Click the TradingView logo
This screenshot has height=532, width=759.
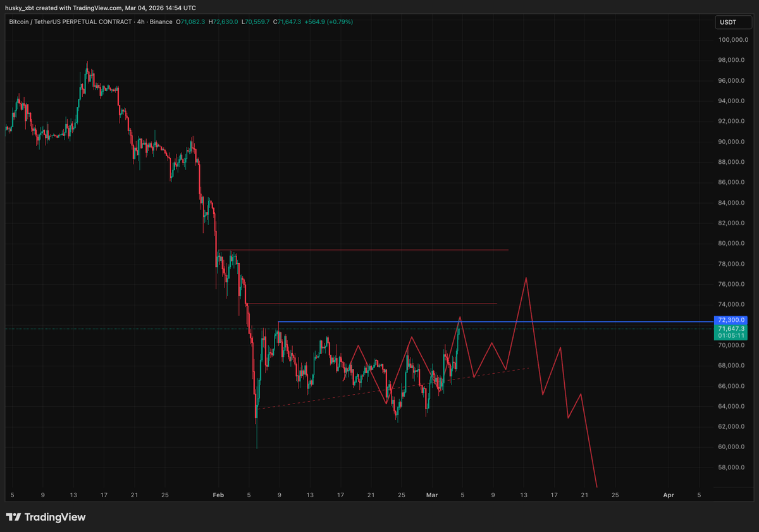[46, 517]
